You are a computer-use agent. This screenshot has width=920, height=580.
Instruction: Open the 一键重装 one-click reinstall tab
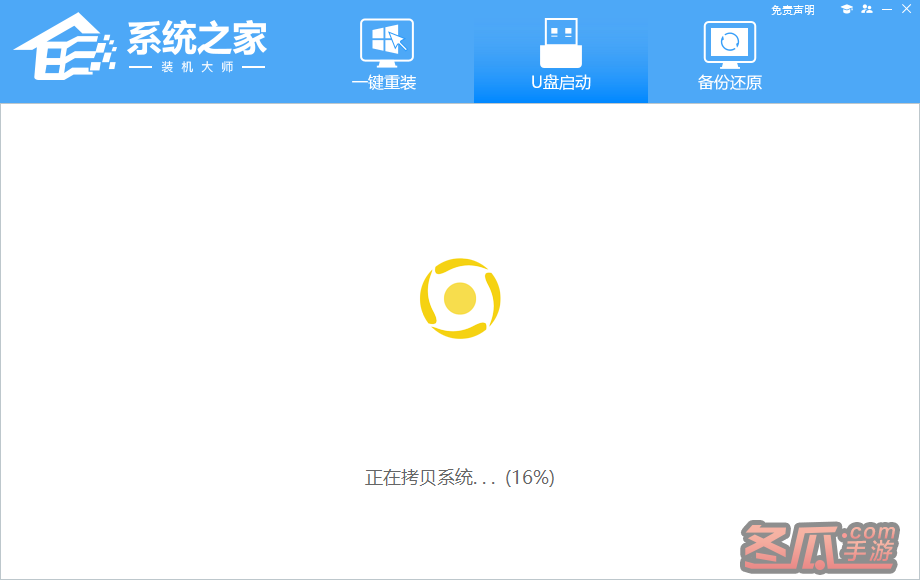tap(384, 55)
